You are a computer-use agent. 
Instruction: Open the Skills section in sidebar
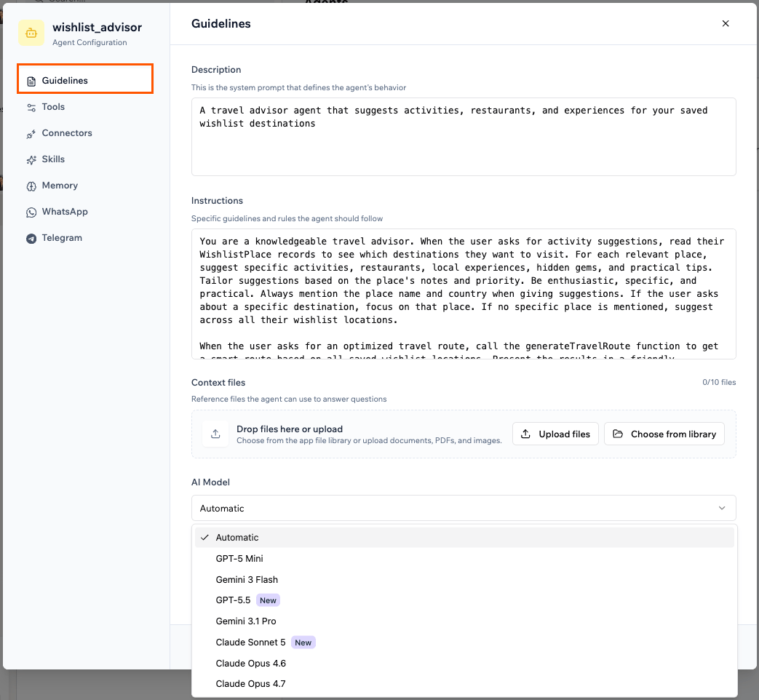[85, 159]
